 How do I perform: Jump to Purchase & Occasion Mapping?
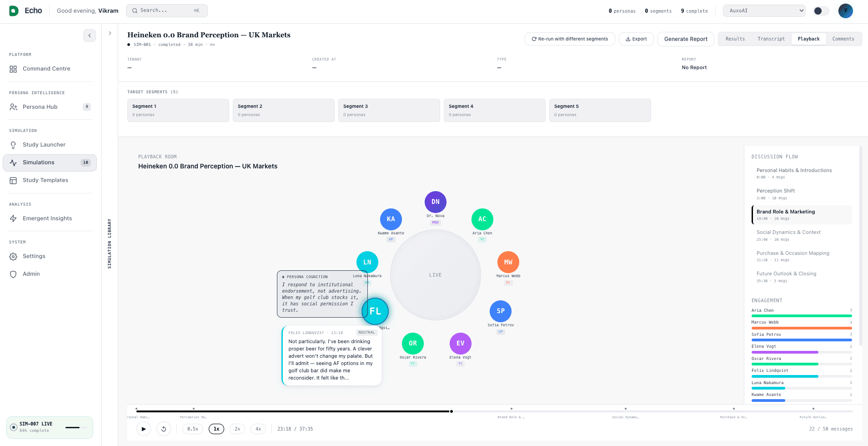tap(802, 256)
